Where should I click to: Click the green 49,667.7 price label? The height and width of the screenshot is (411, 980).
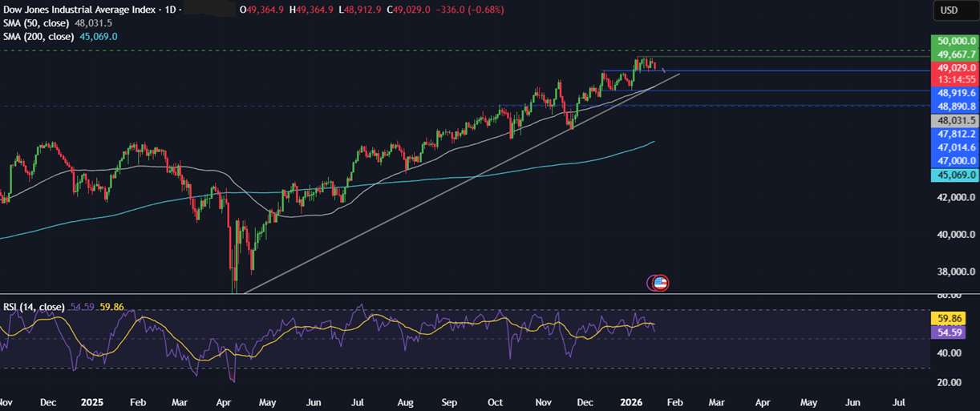coord(954,54)
